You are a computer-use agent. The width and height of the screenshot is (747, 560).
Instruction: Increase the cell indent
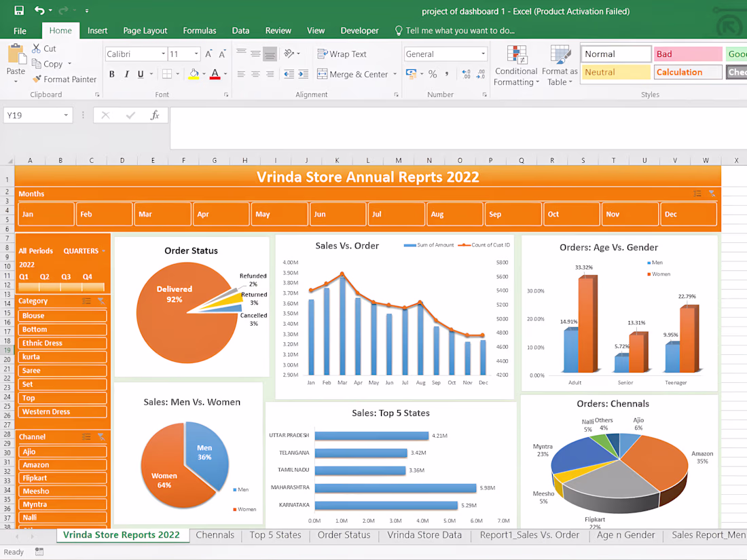(x=304, y=74)
